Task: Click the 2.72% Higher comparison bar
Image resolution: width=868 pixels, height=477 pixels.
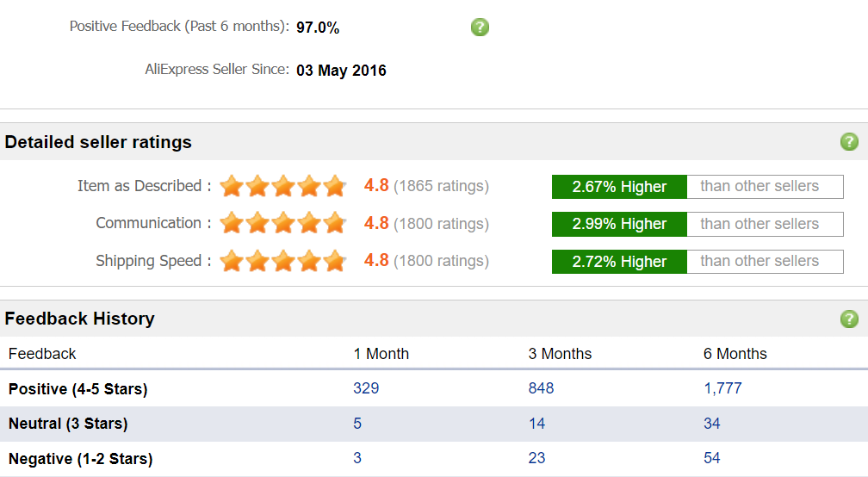Action: click(x=619, y=262)
